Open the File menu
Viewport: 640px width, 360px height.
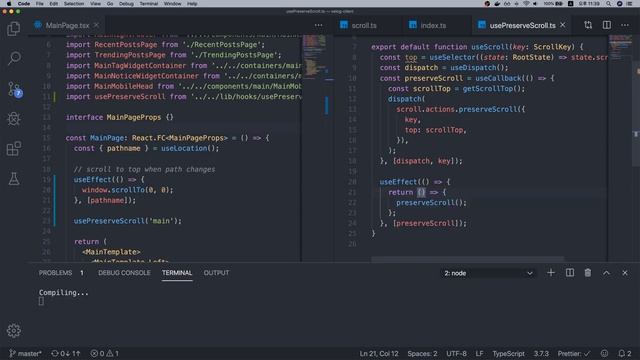coord(40,4)
